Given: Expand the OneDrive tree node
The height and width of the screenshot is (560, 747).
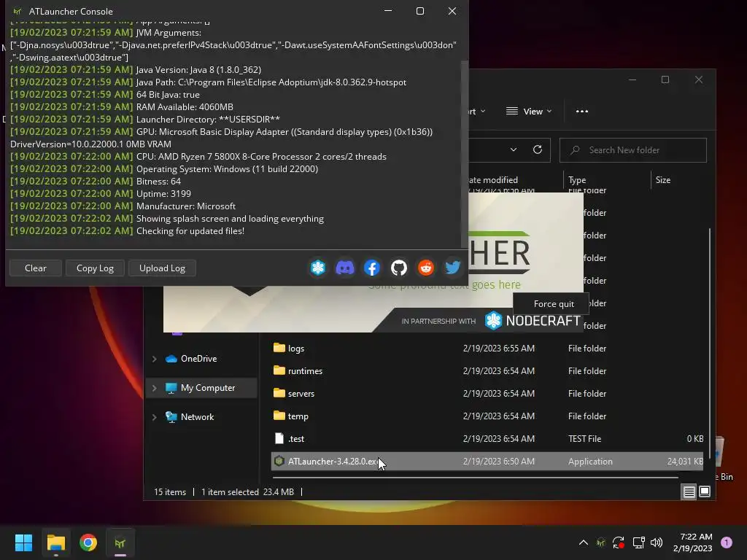Looking at the screenshot, I should click(155, 359).
